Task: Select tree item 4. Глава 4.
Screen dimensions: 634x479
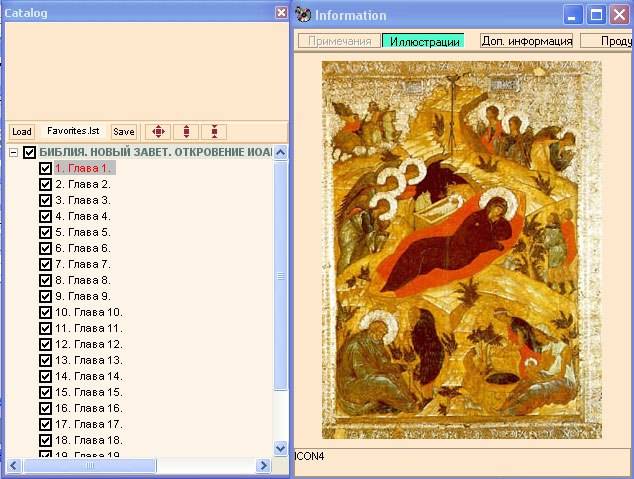Action: 83,216
